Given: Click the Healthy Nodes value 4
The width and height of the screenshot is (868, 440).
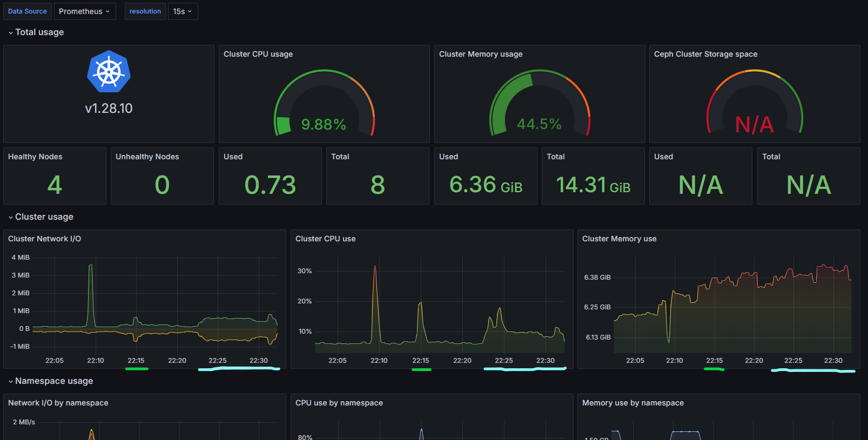Looking at the screenshot, I should pyautogui.click(x=55, y=185).
